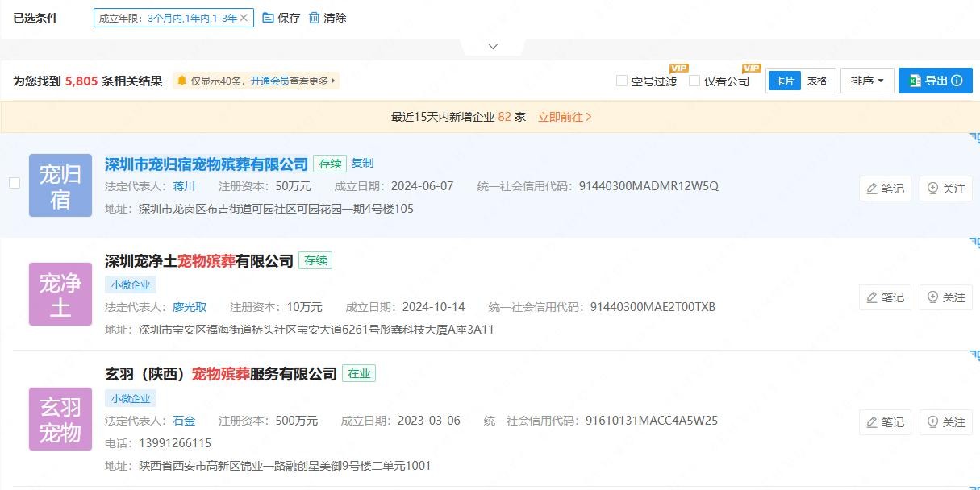This screenshot has height=490, width=980.
Task: Click the 清除 trash icon
Action: coord(315,18)
